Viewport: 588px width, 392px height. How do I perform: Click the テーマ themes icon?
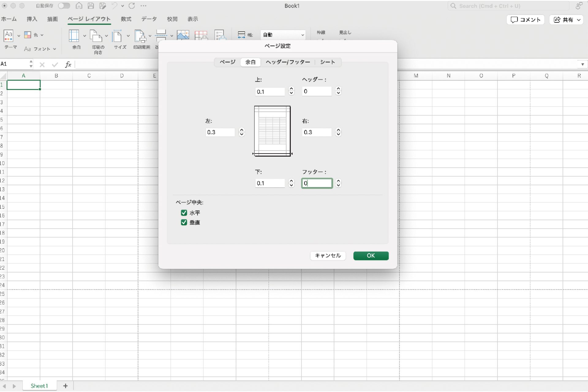pyautogui.click(x=9, y=36)
